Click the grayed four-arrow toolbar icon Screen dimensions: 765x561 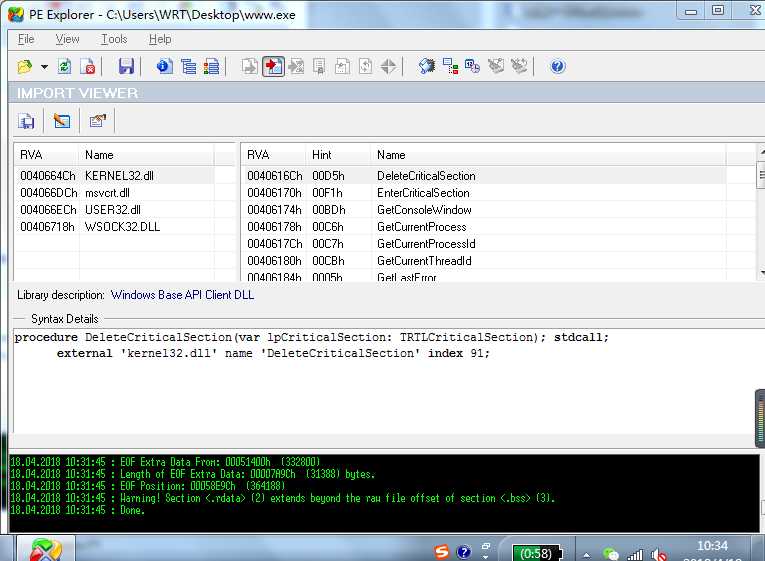click(x=388, y=66)
